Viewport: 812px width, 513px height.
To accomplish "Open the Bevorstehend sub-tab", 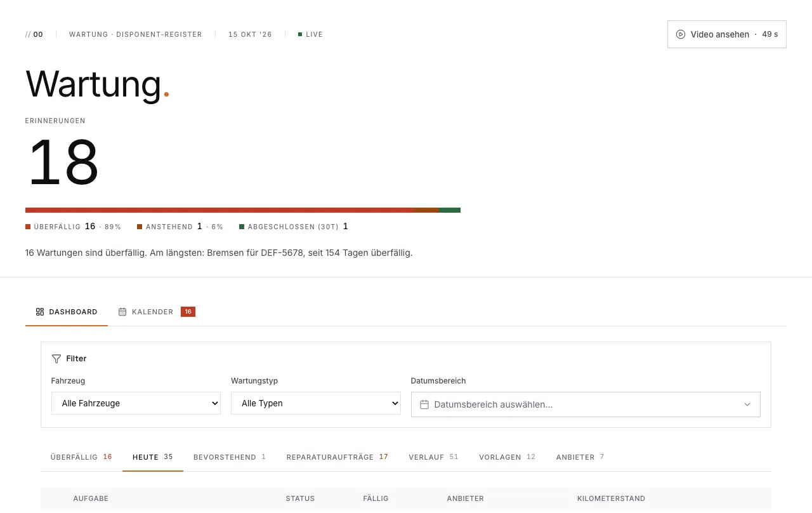I will [x=230, y=457].
